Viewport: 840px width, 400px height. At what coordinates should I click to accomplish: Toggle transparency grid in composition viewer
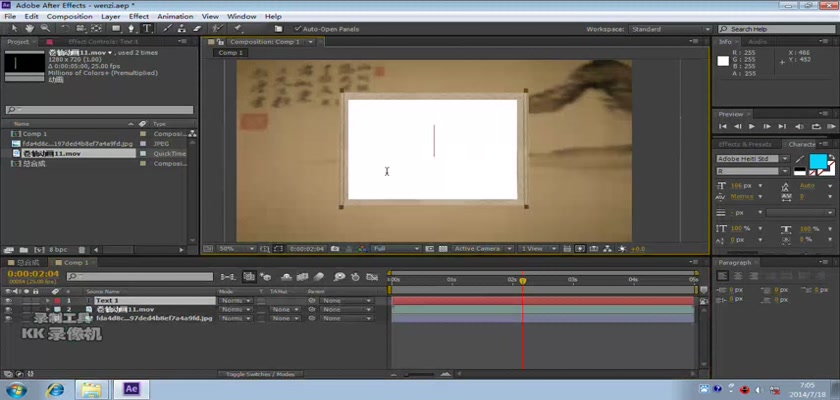[443, 249]
